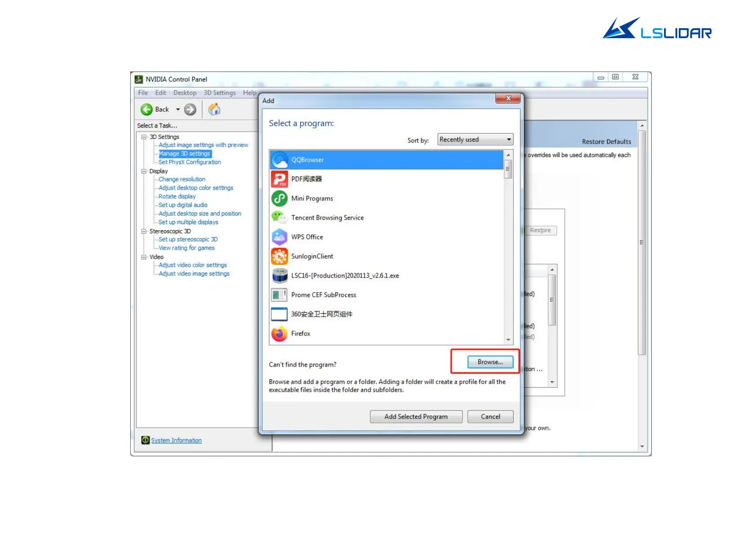Collapse the Stereoscopic 3D tree node
Viewport: 756px width, 535px height.
click(x=144, y=231)
